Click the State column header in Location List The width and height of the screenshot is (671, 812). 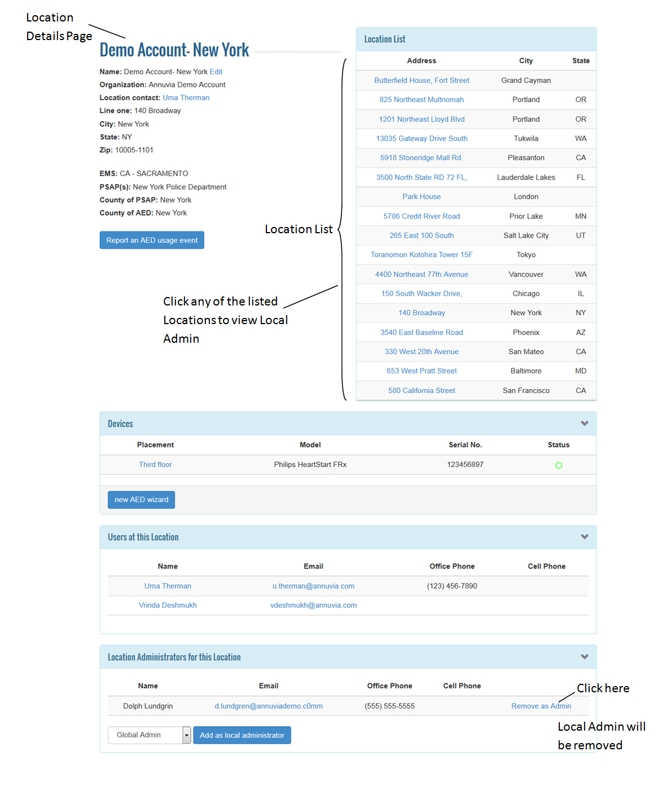click(581, 61)
